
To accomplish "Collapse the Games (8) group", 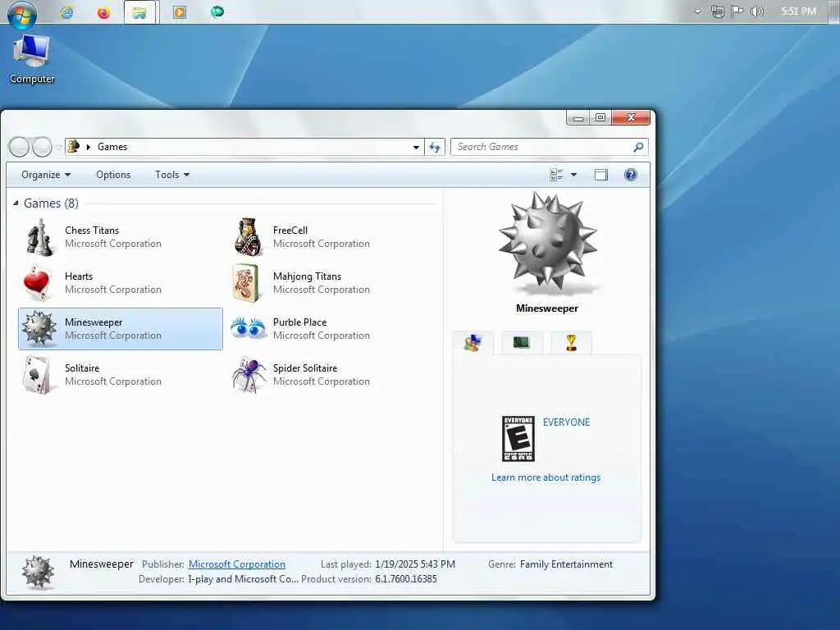I will coord(16,203).
